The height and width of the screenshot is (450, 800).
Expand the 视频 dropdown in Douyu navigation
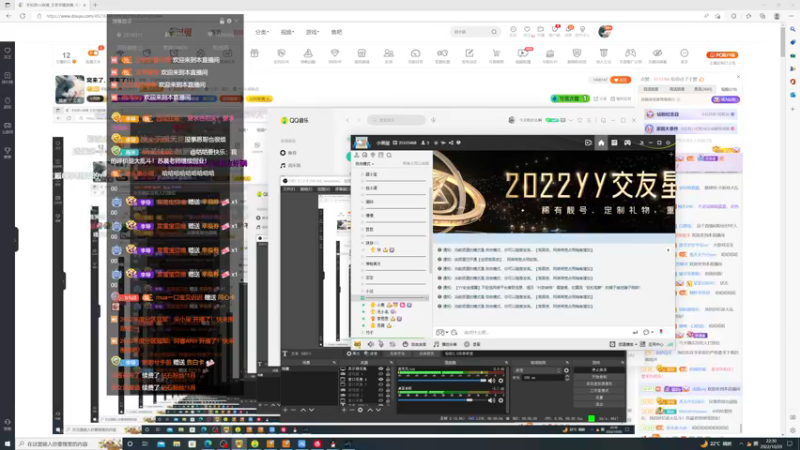tap(287, 32)
